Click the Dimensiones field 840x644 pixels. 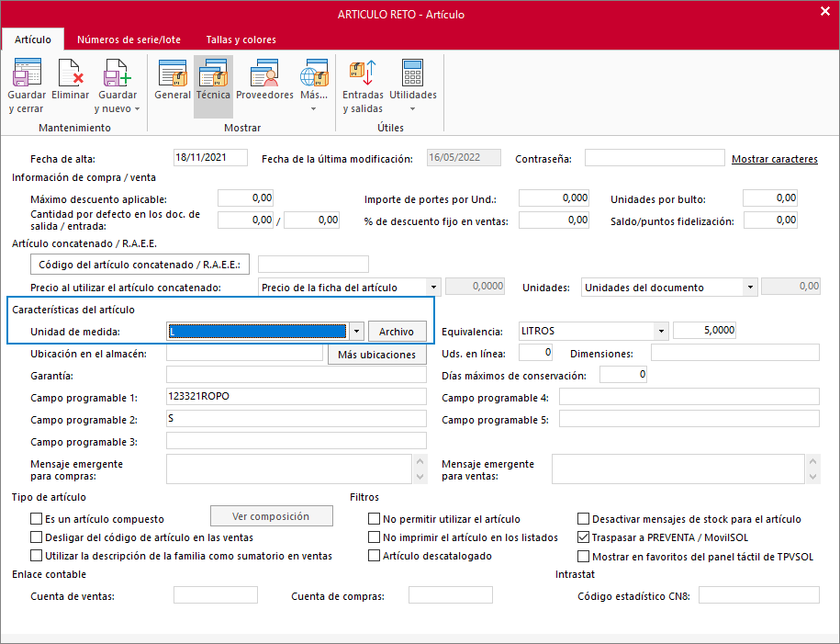tap(735, 352)
